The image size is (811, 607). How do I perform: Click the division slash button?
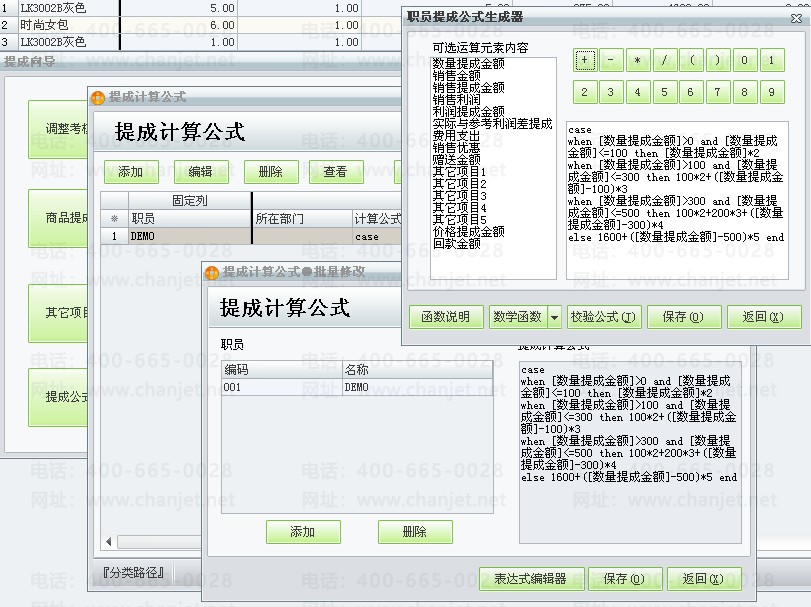tap(664, 60)
